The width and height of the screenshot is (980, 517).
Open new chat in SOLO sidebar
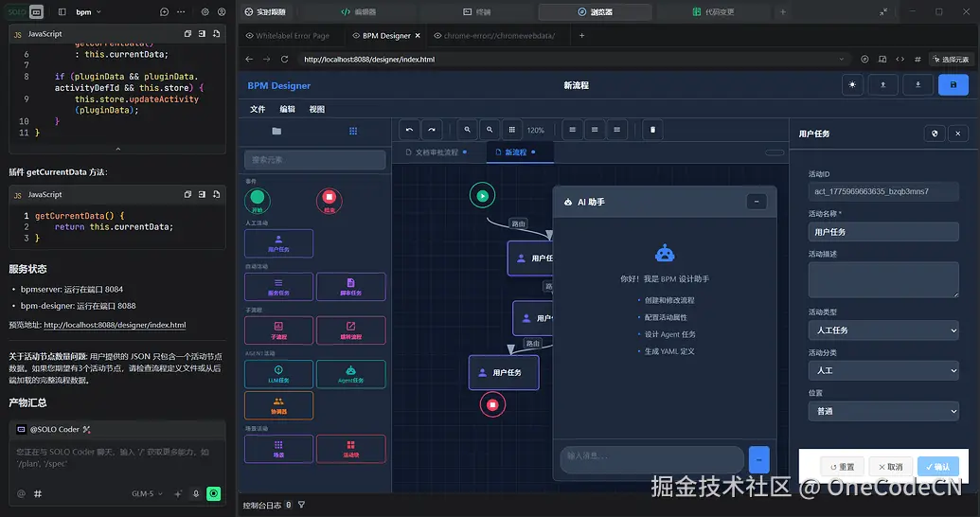(x=165, y=12)
